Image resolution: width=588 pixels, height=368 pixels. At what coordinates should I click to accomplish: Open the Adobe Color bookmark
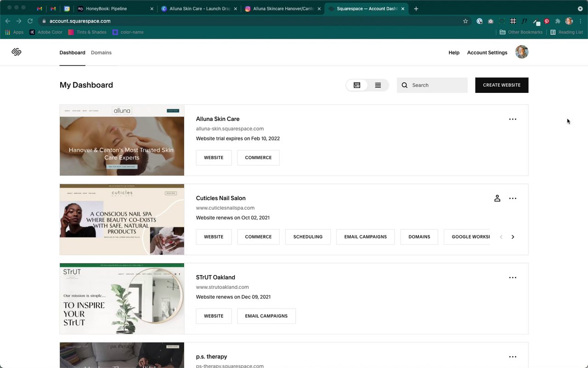point(46,32)
